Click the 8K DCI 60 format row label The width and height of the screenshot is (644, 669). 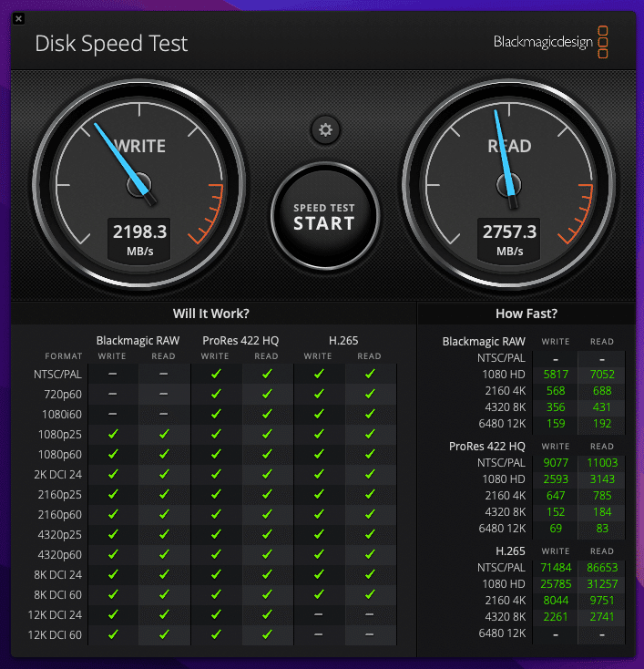point(58,595)
